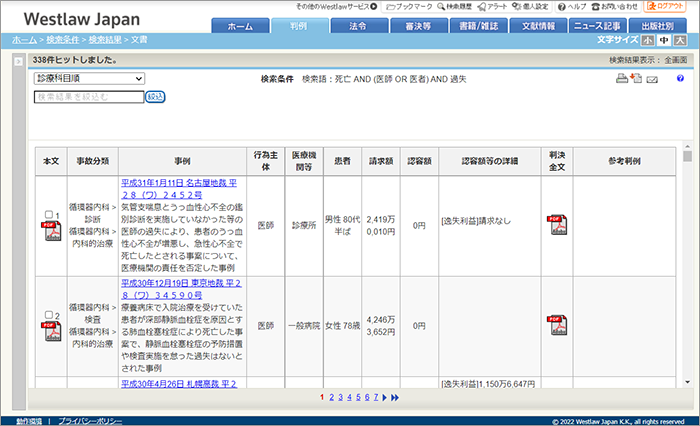Open the blue help question-mark icon
The height and width of the screenshot is (426, 700).
[680, 78]
